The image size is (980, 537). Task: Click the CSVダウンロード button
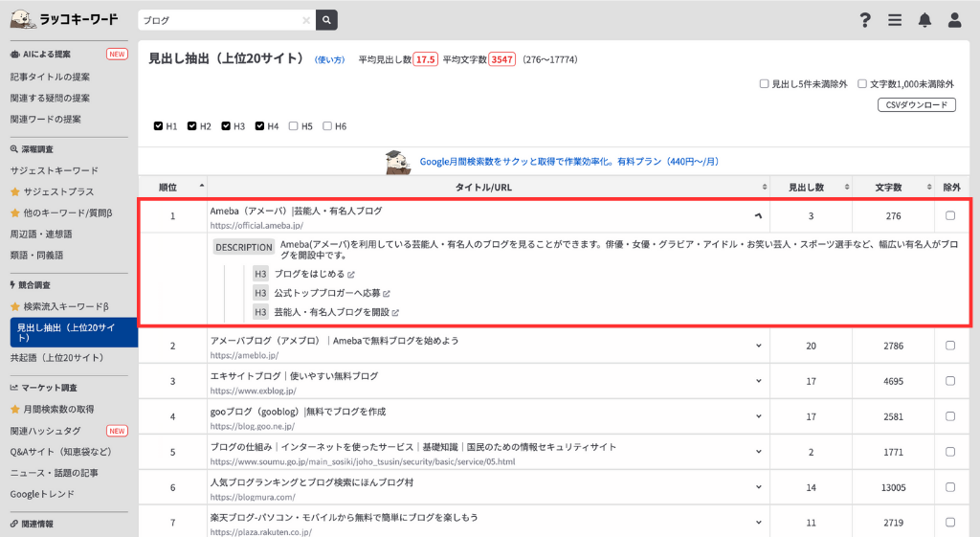coord(916,105)
